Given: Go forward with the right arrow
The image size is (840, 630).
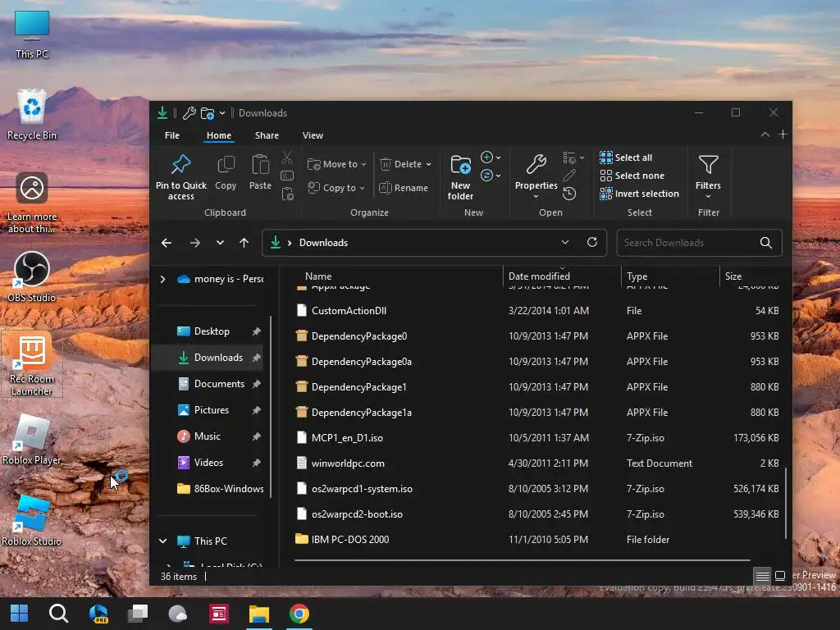Looking at the screenshot, I should [x=195, y=243].
